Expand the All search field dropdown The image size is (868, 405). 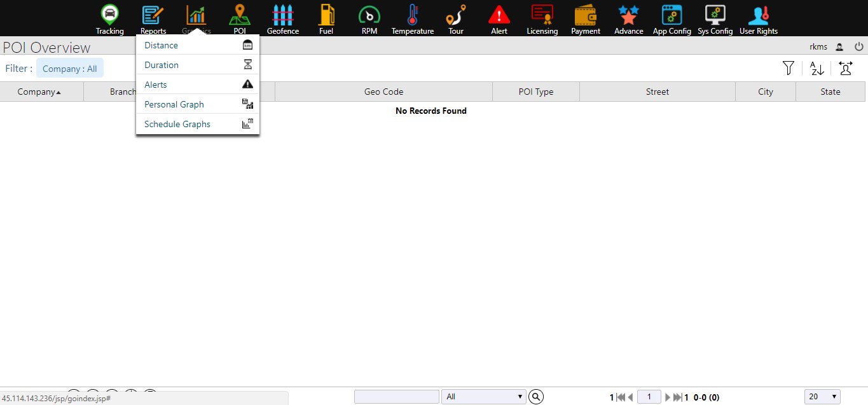pyautogui.click(x=484, y=397)
